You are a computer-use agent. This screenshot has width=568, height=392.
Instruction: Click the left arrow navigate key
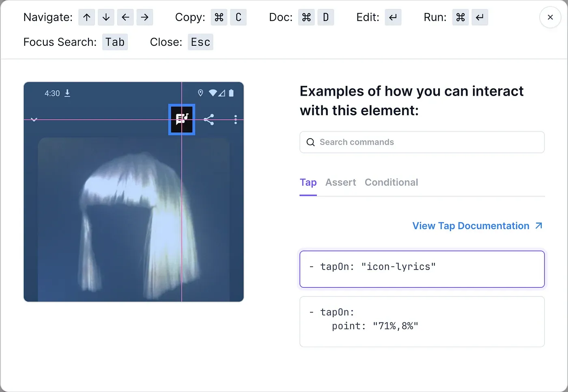click(125, 17)
